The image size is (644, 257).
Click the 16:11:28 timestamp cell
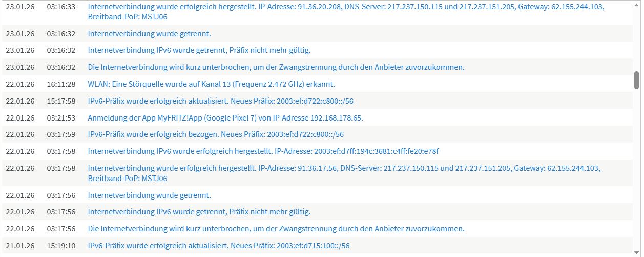61,84
